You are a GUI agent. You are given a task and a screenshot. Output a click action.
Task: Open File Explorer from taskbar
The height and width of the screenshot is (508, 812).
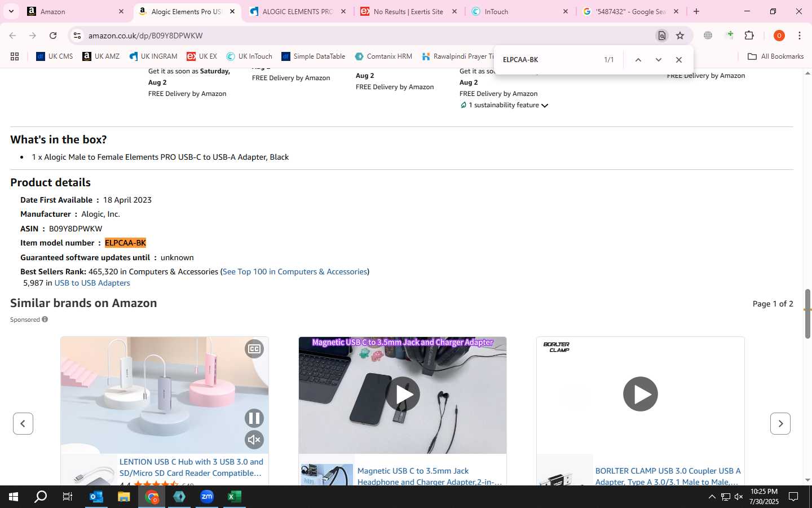tap(123, 497)
